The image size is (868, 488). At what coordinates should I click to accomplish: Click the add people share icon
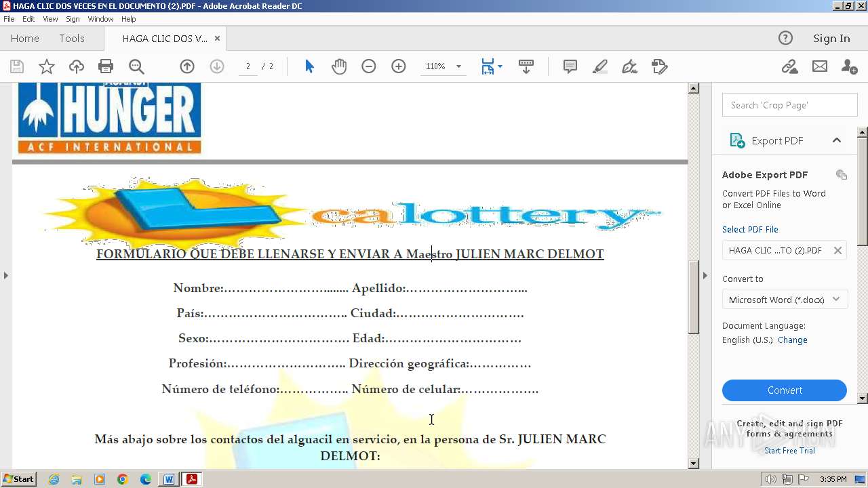(x=849, y=66)
